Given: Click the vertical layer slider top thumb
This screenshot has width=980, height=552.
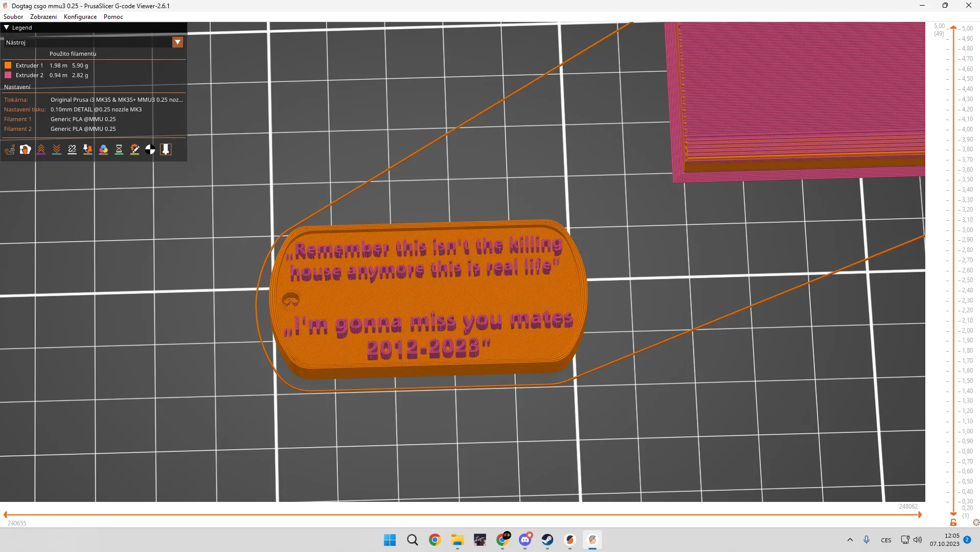Looking at the screenshot, I should coord(953,28).
